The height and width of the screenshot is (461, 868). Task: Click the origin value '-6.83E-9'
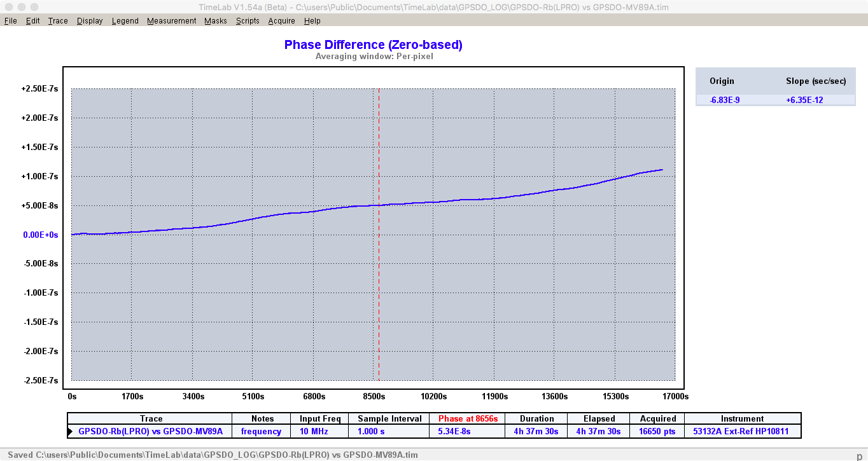coord(725,100)
